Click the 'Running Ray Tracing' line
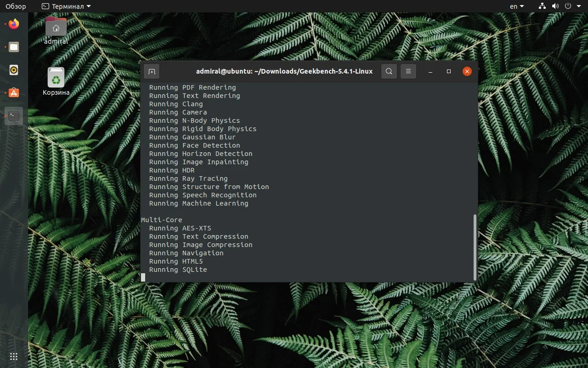This screenshot has height=368, width=588. [x=188, y=178]
